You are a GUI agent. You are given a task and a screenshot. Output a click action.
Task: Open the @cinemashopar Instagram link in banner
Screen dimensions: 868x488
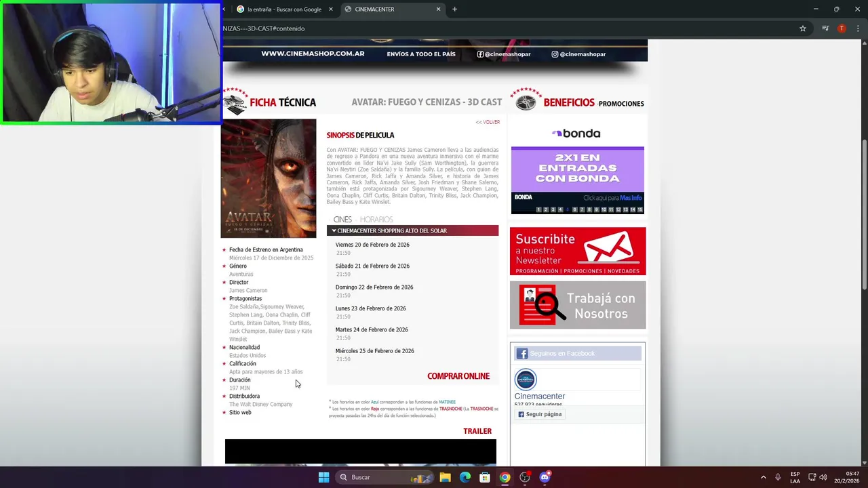tap(578, 54)
